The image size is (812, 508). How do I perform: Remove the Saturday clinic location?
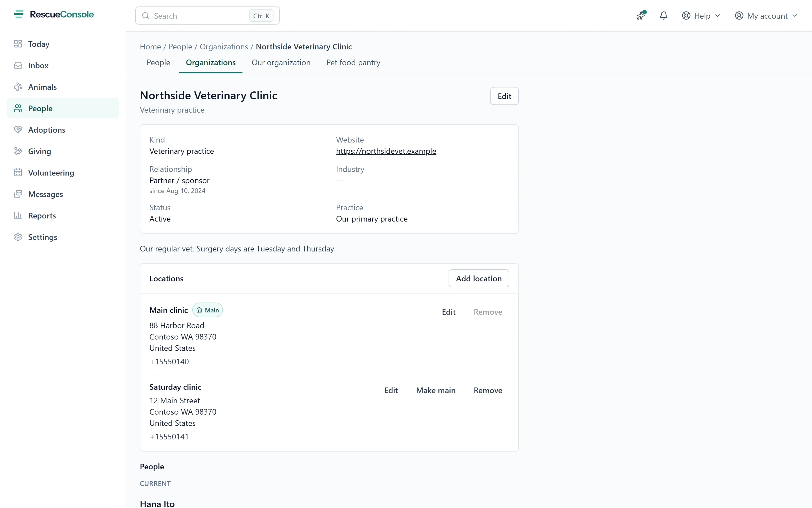pyautogui.click(x=488, y=390)
